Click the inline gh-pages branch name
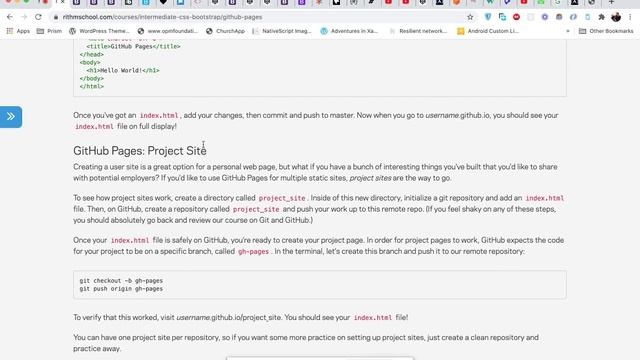 tap(253, 251)
